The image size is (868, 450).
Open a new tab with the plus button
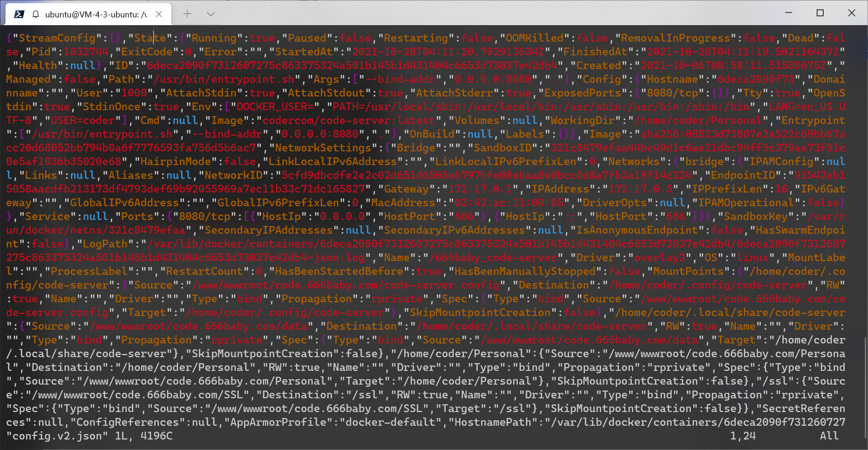(x=187, y=14)
